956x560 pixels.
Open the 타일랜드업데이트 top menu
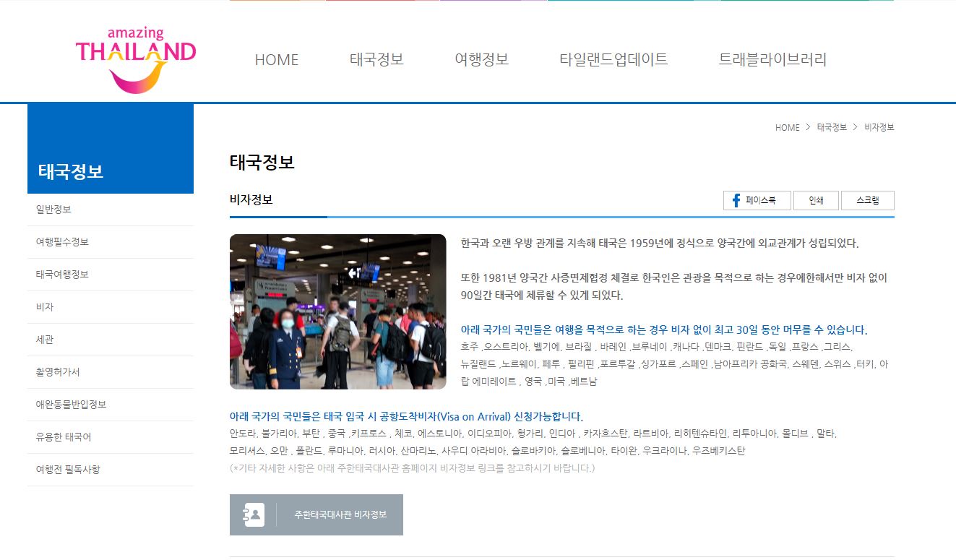613,59
